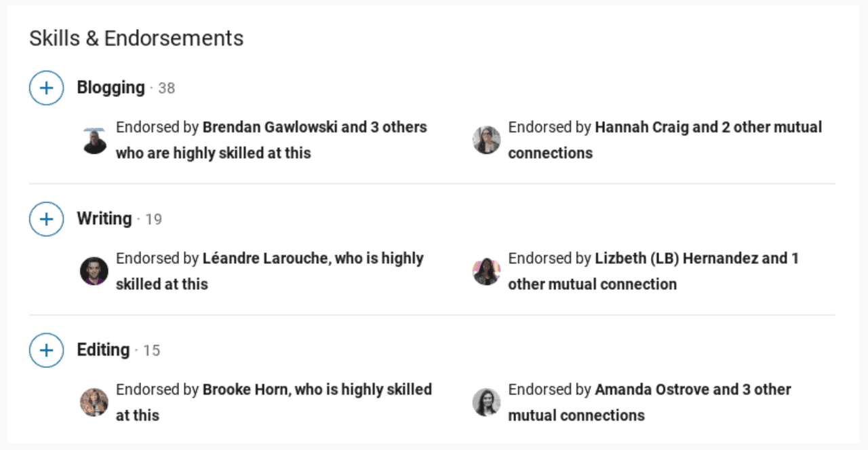Click the 19 endorsements count for Writing
This screenshot has width=868, height=450.
point(153,219)
